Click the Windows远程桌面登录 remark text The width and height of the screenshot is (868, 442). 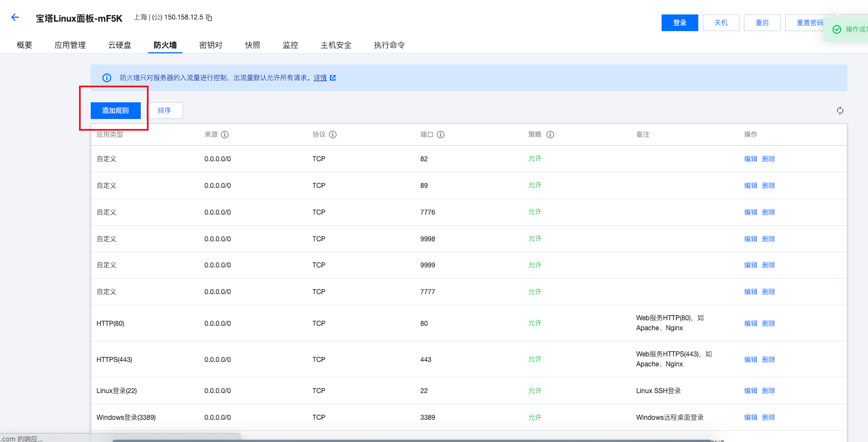click(670, 418)
